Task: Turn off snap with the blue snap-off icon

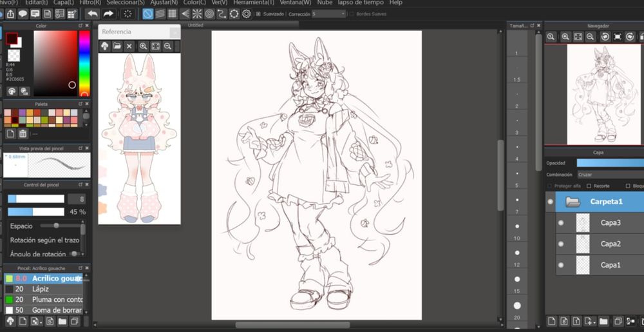Action: pos(148,14)
